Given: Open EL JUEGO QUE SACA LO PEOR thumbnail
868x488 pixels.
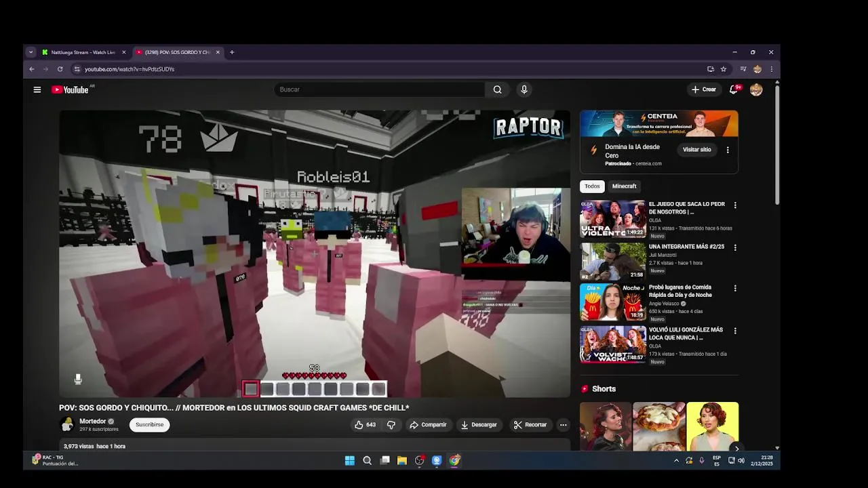Looking at the screenshot, I should (613, 218).
